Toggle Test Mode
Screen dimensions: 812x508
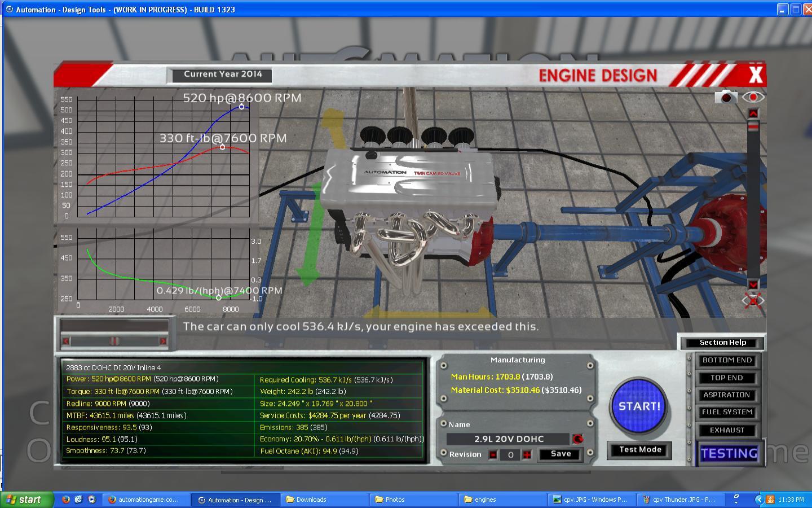[639, 450]
